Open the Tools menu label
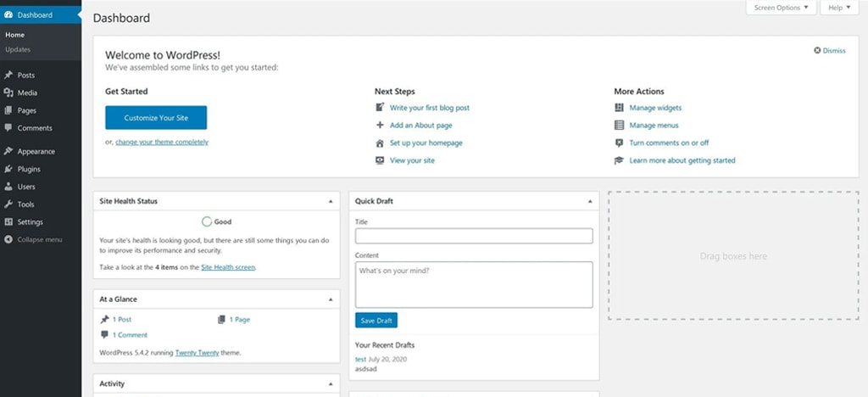Image resolution: width=868 pixels, height=397 pixels. point(25,204)
